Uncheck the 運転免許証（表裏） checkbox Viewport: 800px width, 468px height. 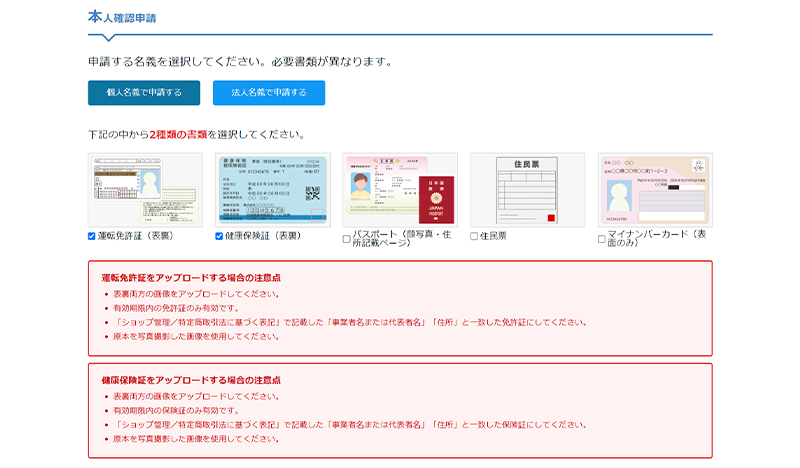pyautogui.click(x=92, y=237)
